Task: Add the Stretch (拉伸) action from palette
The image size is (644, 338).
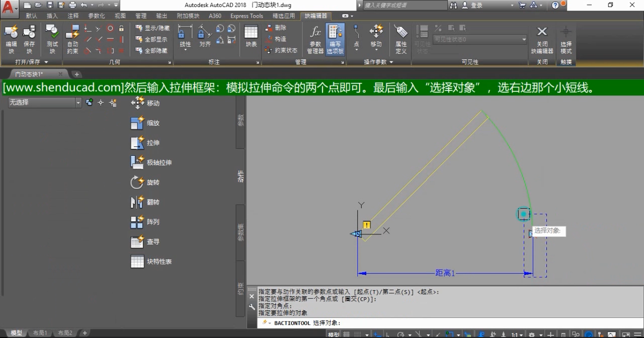Action: coord(145,143)
